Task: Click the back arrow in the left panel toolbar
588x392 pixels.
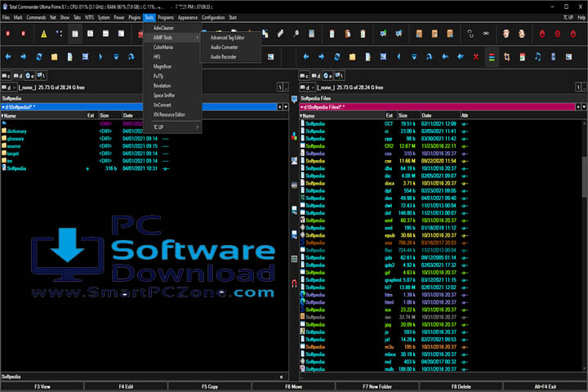Action: 8,56
